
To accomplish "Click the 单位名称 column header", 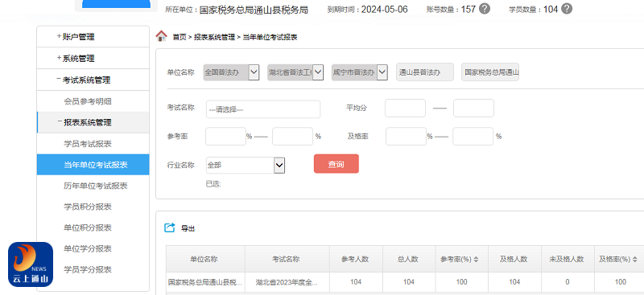I will coord(205,259).
